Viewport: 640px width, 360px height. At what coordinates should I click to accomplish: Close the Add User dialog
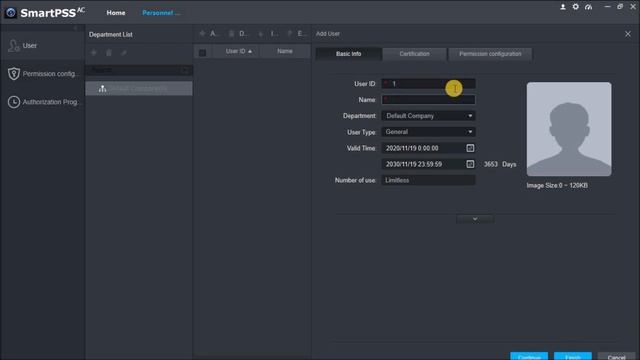628,34
